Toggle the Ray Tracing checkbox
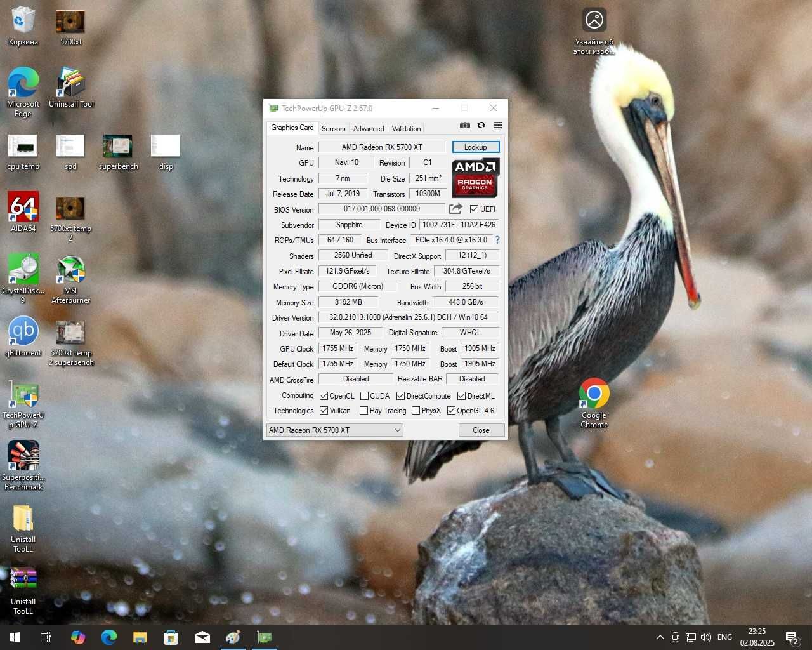812x650 pixels. (363, 411)
